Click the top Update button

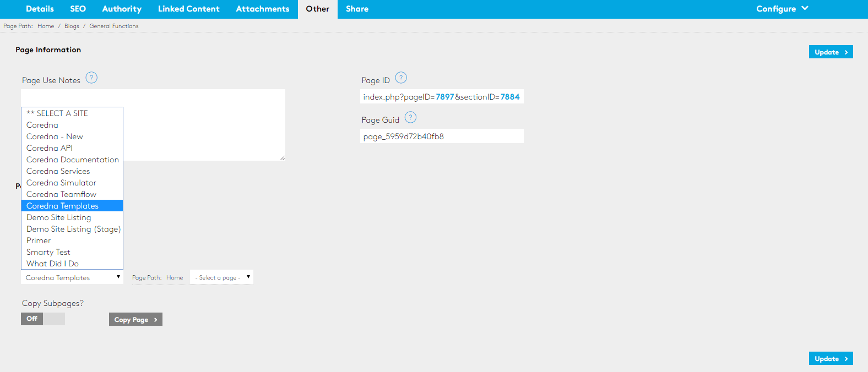(x=831, y=52)
